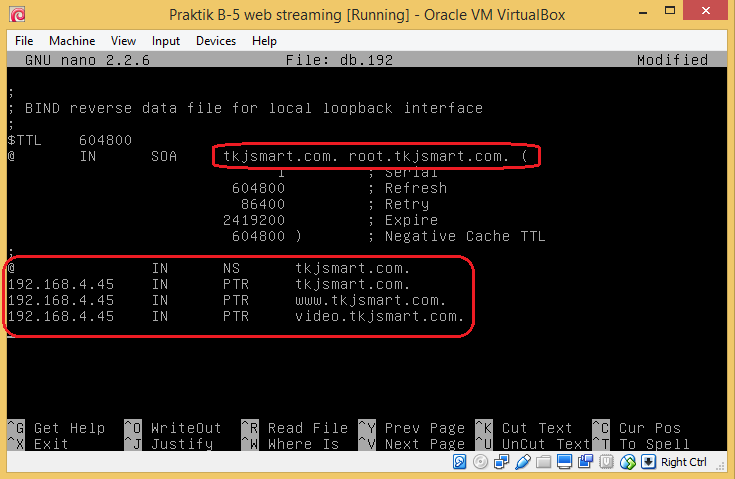This screenshot has width=735, height=479.
Task: Open the Help menu
Action: (264, 41)
